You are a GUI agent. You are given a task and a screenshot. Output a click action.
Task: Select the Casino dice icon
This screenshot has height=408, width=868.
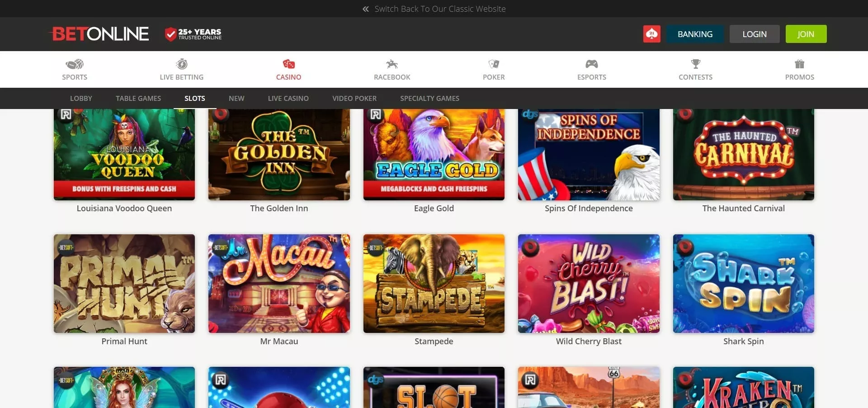(288, 64)
